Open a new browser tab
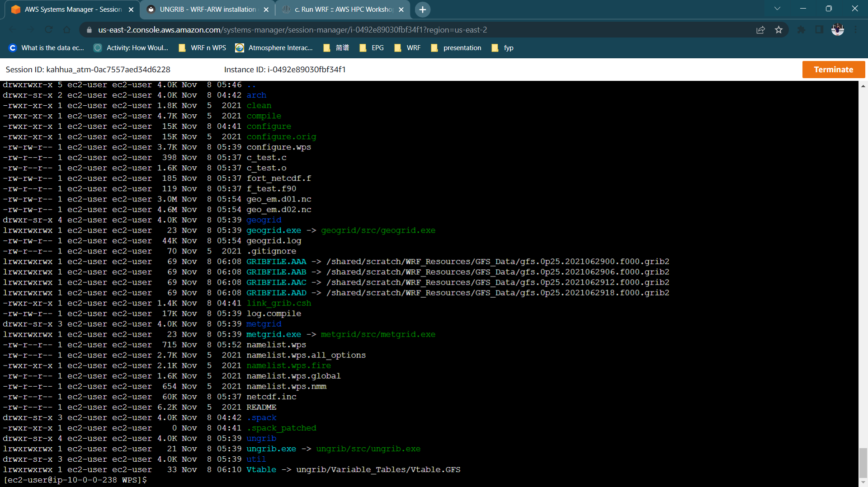Image resolution: width=868 pixels, height=487 pixels. (422, 9)
